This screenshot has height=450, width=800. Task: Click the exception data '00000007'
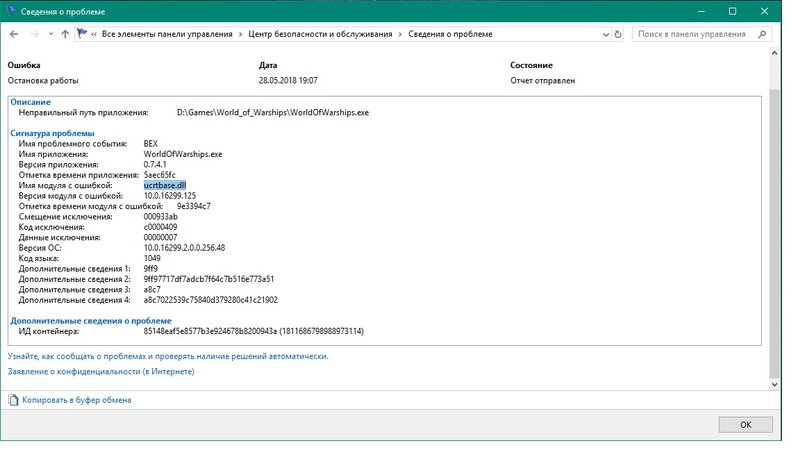[160, 237]
